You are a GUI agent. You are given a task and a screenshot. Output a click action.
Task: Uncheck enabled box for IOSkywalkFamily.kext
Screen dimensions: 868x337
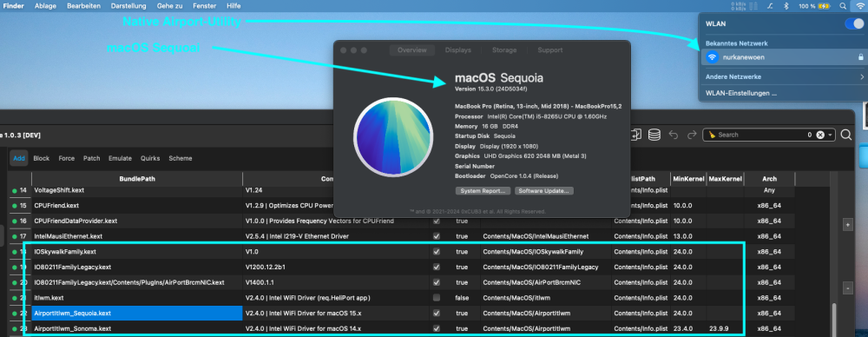pyautogui.click(x=437, y=252)
